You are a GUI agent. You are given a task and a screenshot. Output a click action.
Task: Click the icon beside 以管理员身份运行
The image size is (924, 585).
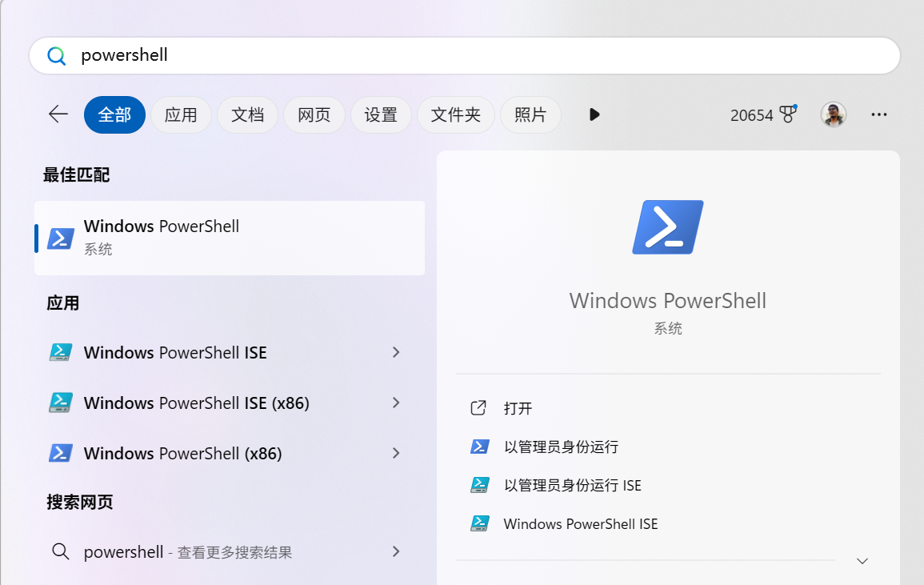coord(480,447)
